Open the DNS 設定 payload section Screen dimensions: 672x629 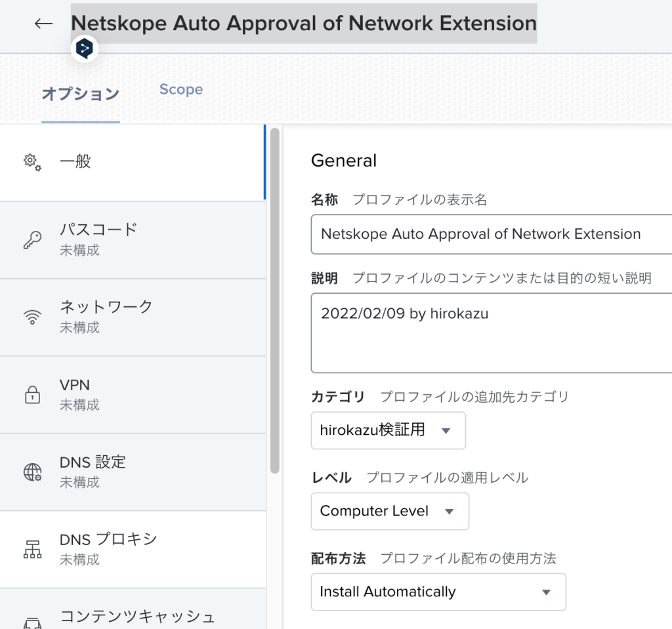click(x=133, y=472)
